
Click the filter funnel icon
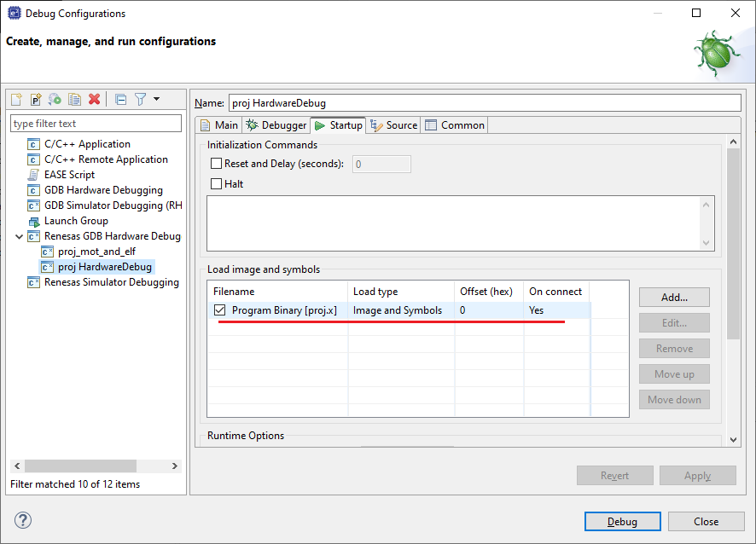[x=141, y=100]
